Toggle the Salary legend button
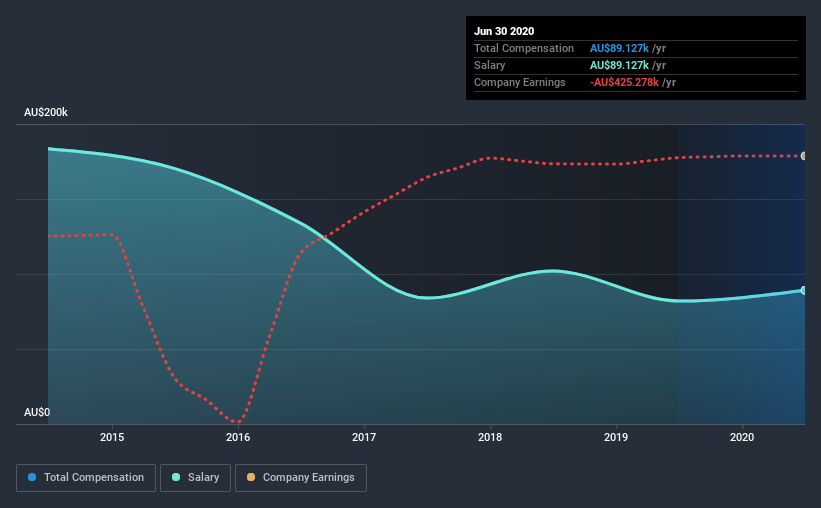This screenshot has width=821, height=508. pos(195,478)
